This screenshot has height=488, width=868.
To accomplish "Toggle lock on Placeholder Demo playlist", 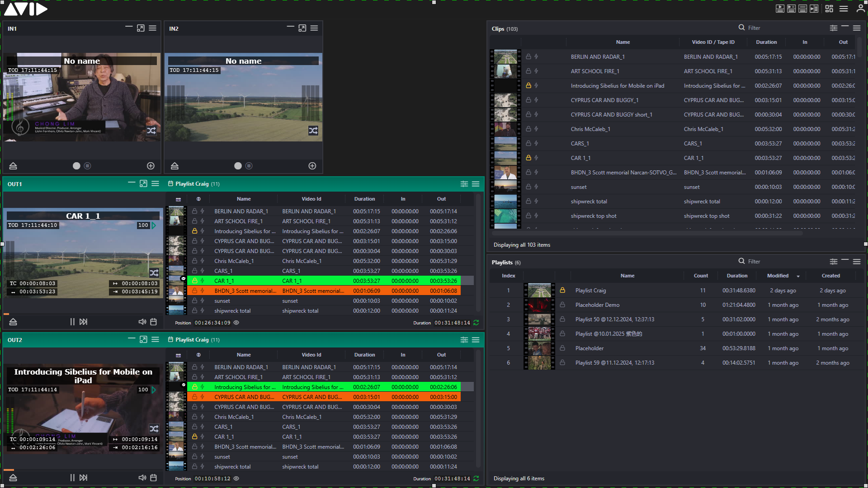I will tap(562, 305).
